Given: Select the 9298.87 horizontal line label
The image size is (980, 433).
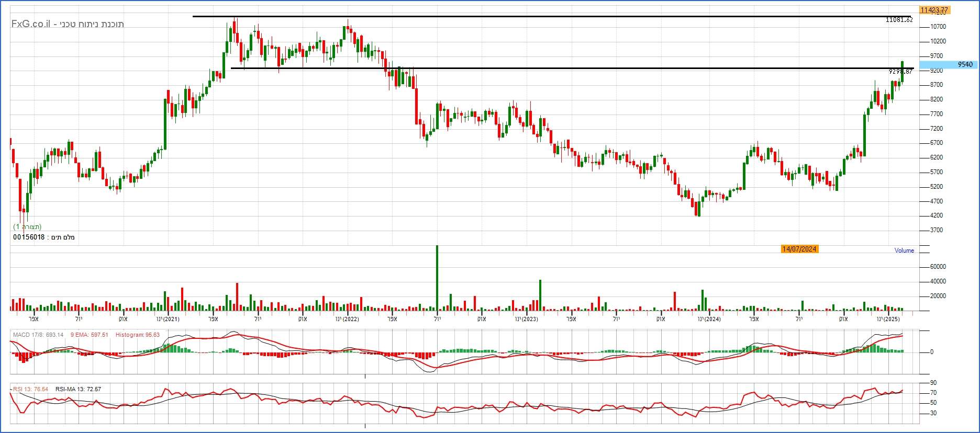Looking at the screenshot, I should [x=900, y=72].
